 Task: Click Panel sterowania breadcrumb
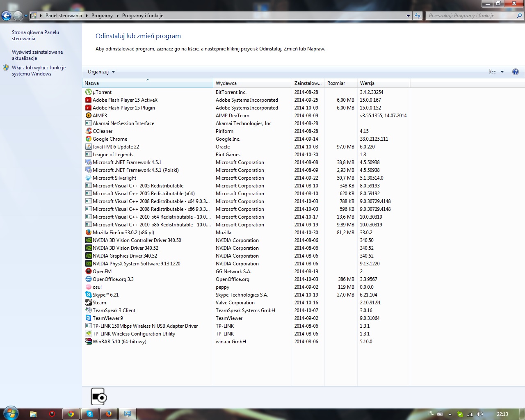64,16
